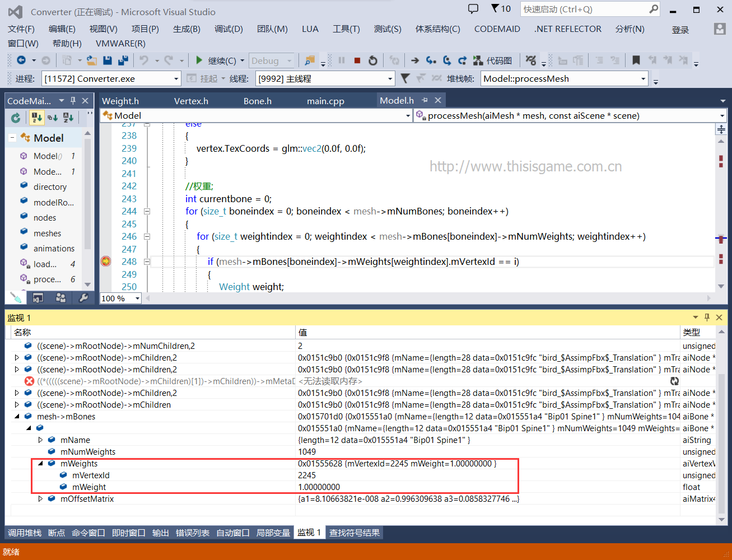732x560 pixels.
Task: Open the CodeMaid Spade bottom tab icon
Action: tap(15, 298)
